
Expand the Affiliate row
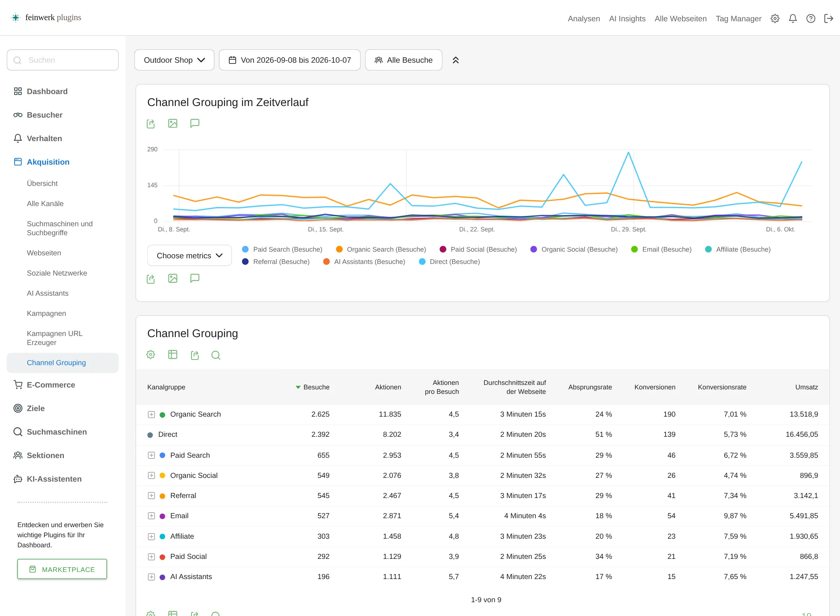pos(151,536)
